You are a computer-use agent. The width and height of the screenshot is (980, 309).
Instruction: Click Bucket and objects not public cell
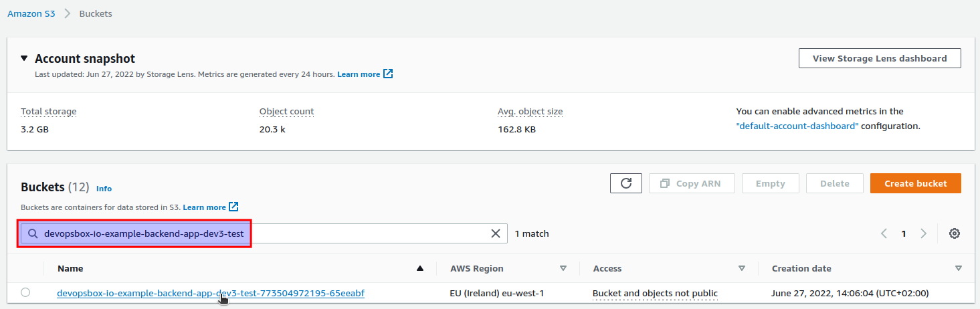[x=655, y=293]
